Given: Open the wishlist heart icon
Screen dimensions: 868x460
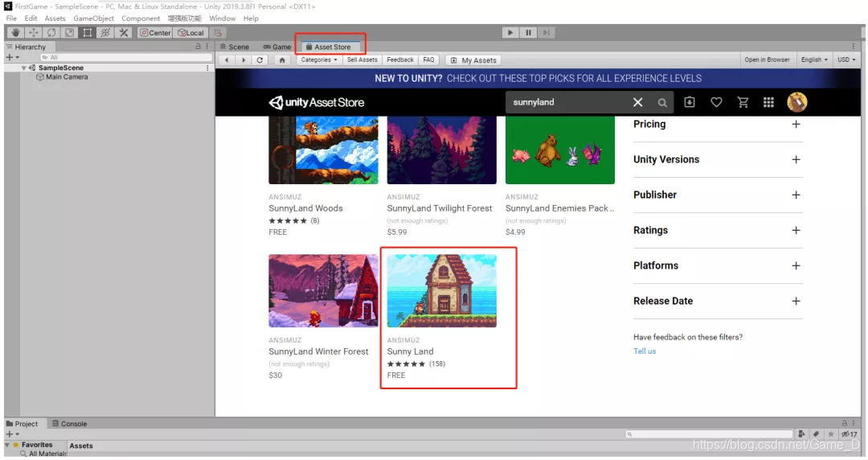Looking at the screenshot, I should tap(716, 102).
